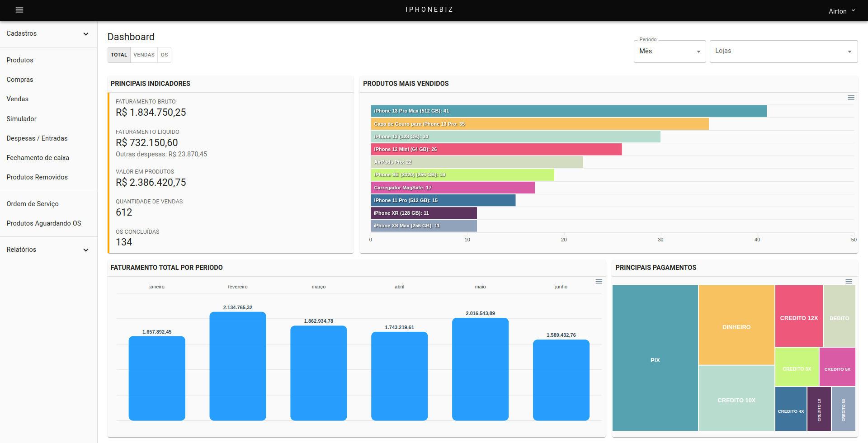
Task: Navigate to Fechamento de caixa
Action: tap(38, 158)
